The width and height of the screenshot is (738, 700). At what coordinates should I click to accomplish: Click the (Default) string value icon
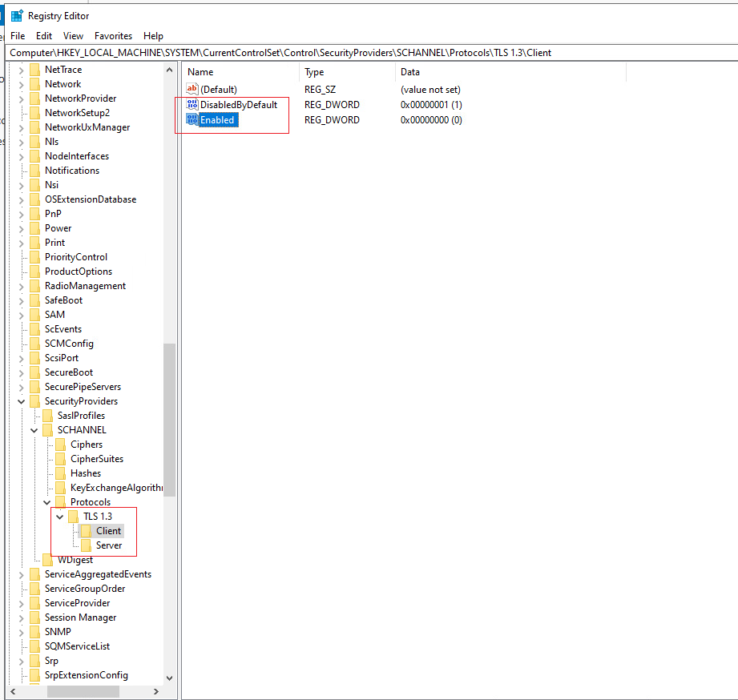pyautogui.click(x=192, y=89)
